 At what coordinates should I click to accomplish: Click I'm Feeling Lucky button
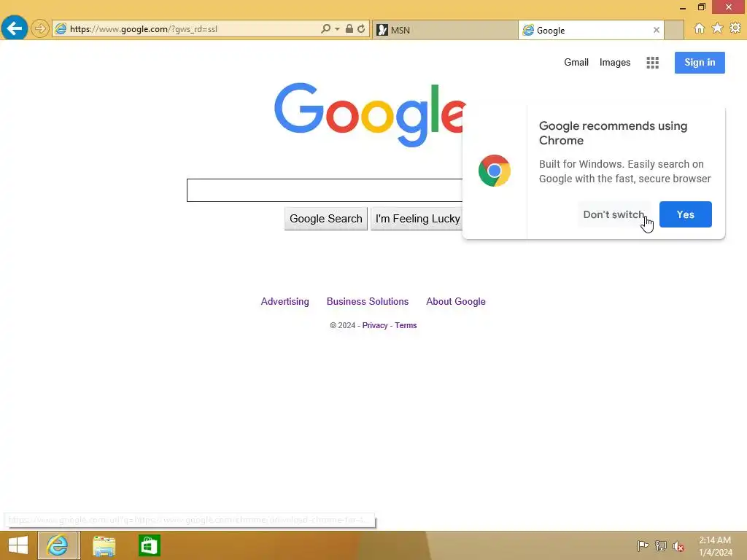coord(417,219)
